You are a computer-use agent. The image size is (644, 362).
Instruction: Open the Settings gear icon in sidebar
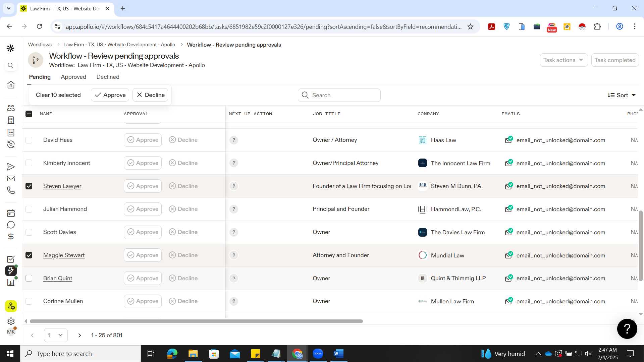click(11, 321)
